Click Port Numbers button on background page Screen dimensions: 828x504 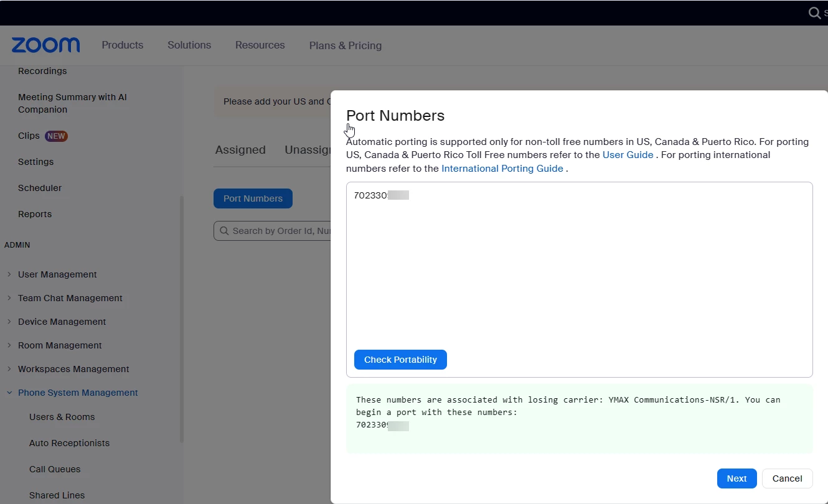[253, 198]
